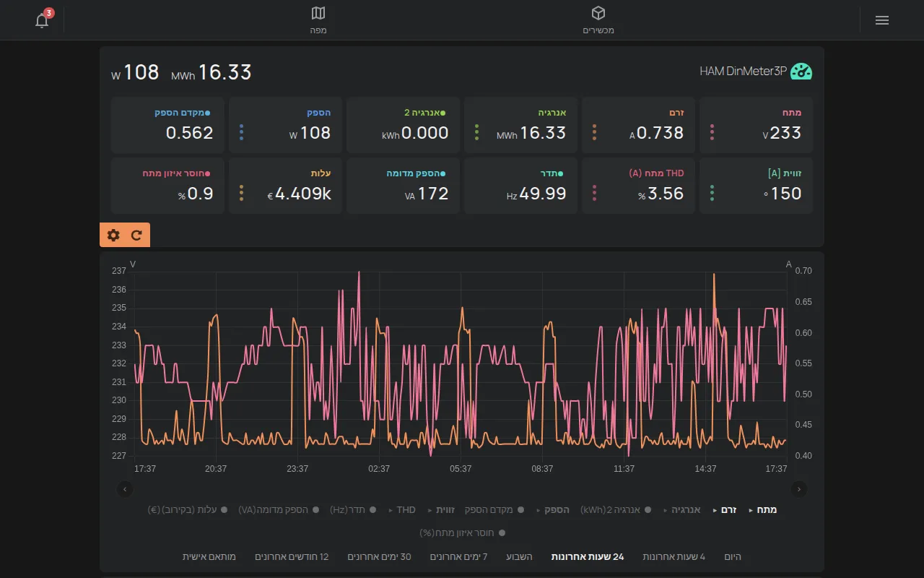Click the HAM DinMeter3P gauge icon
Screen dimensions: 924x578
801,72
